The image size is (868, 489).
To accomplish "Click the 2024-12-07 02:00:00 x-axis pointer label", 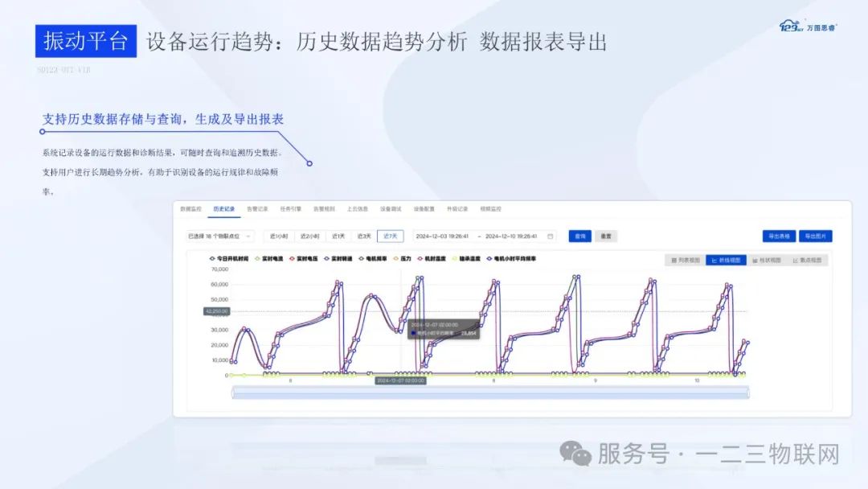I will 401,380.
